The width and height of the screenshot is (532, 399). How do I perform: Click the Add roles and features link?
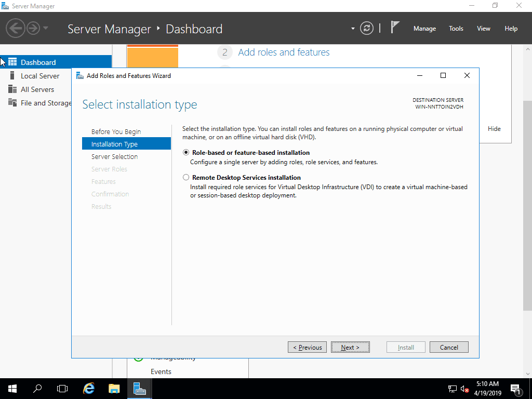(x=284, y=52)
